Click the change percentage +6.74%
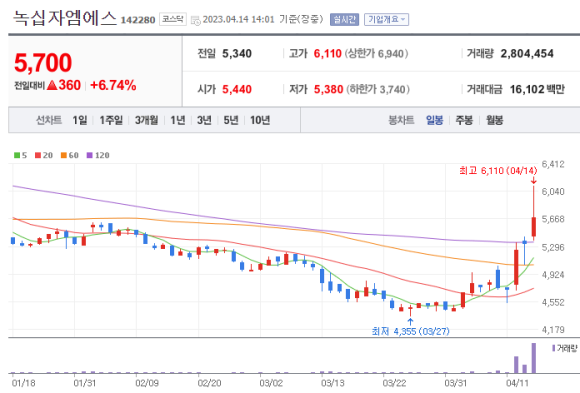Viewport: 580px width, 393px height. [x=113, y=85]
